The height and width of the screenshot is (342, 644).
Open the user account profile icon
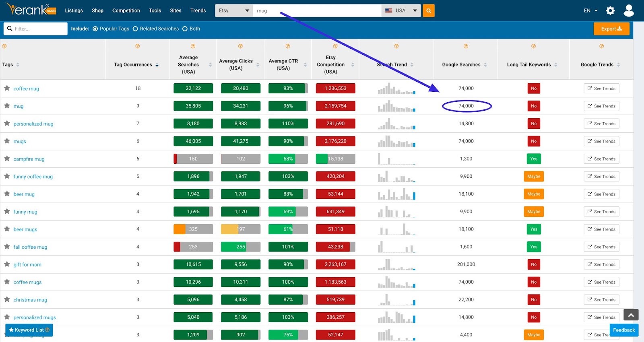click(629, 10)
